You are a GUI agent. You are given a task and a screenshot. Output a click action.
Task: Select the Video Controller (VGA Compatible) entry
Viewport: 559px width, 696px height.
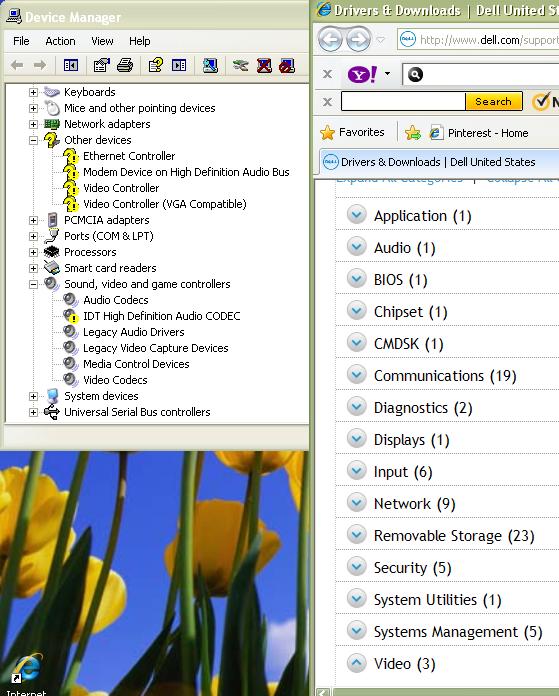point(165,204)
